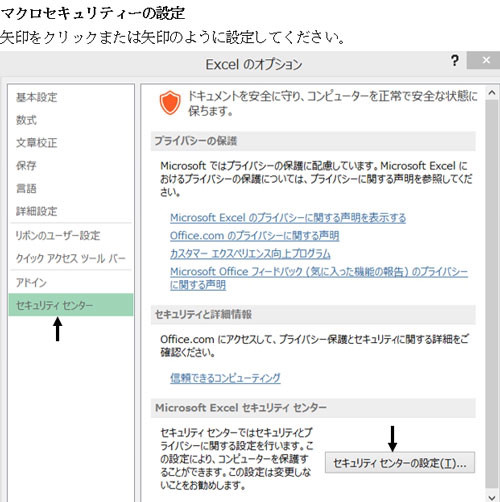The image size is (500, 502).
Task: Click scrollbar down arrow
Action: [492, 497]
